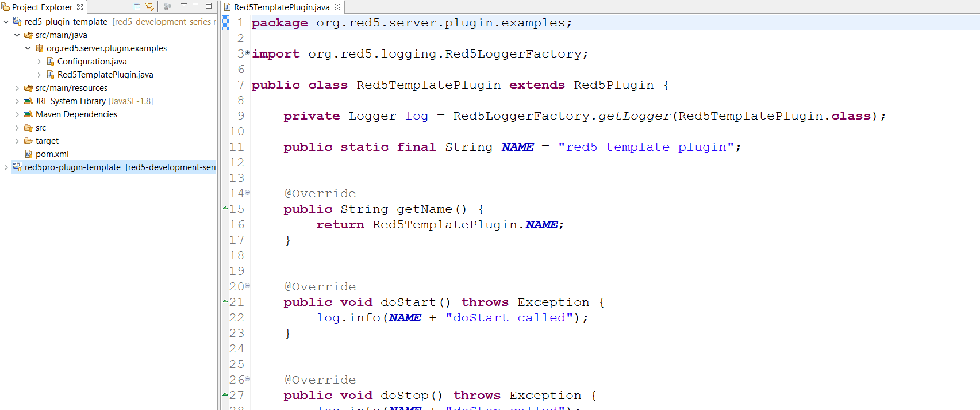This screenshot has height=410, width=980.
Task: Expand the src/main/resources folder
Action: (x=17, y=88)
